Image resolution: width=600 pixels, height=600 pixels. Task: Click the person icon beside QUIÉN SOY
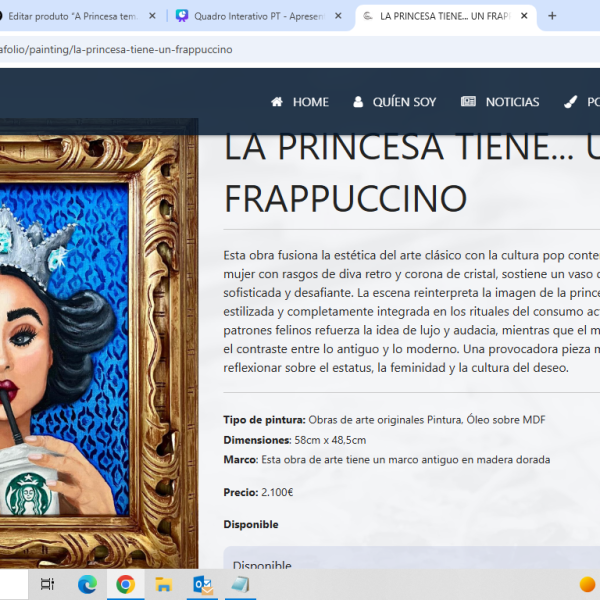click(358, 102)
